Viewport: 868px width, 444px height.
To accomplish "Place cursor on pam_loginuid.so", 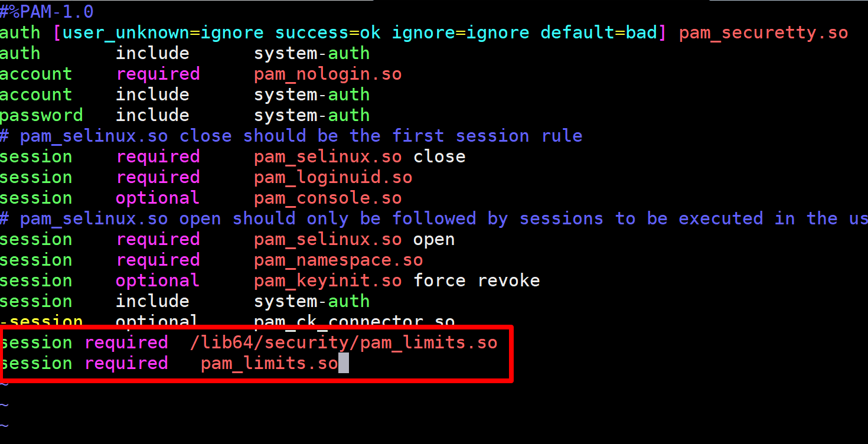I will click(x=333, y=177).
